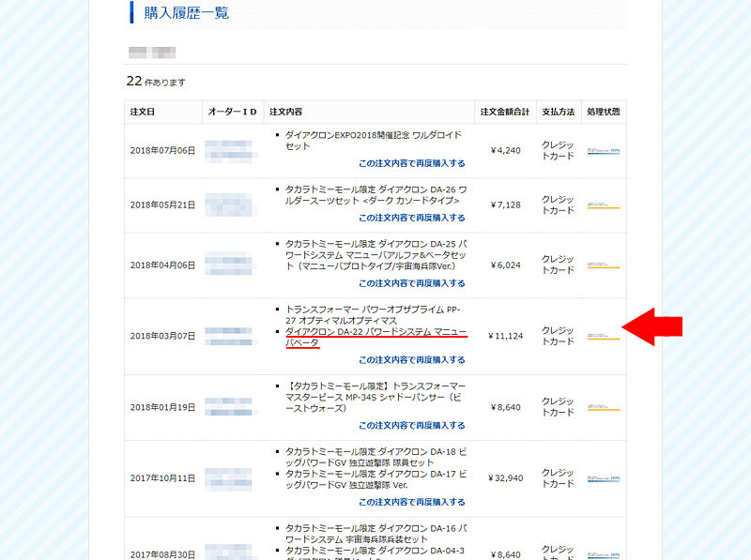Click reorder link for 2018年04月06日 order
This screenshot has height=560, width=751.
tap(412, 283)
